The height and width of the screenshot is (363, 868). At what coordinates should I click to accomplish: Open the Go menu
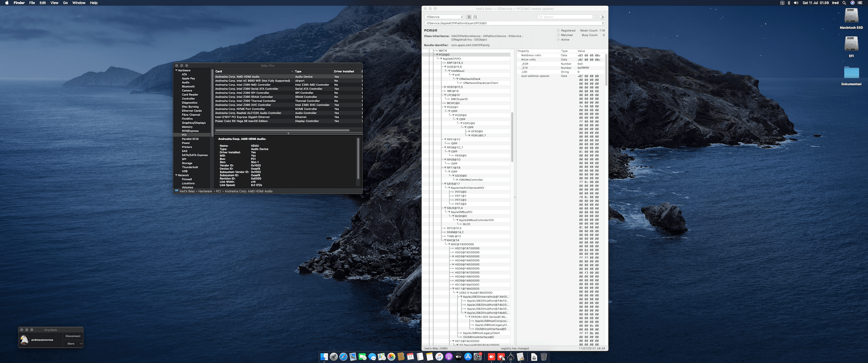click(65, 3)
